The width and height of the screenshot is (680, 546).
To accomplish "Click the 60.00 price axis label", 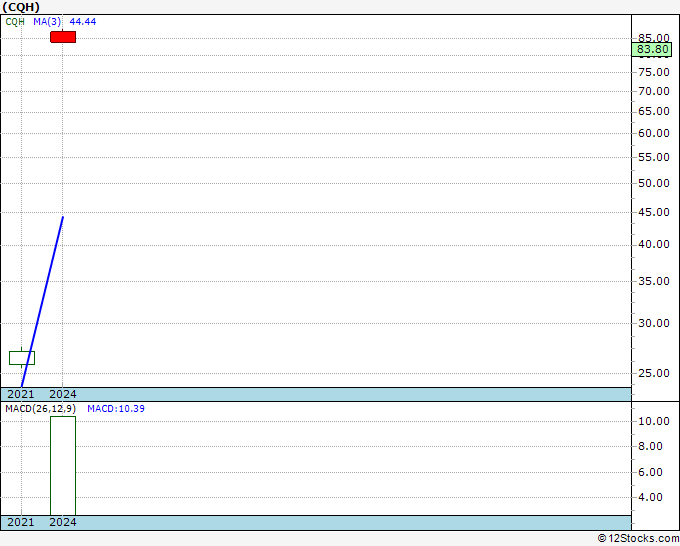I will click(x=654, y=133).
